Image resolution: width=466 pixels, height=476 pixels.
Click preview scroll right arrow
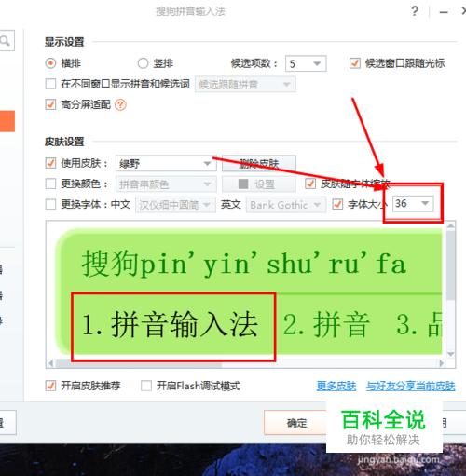[x=442, y=363]
